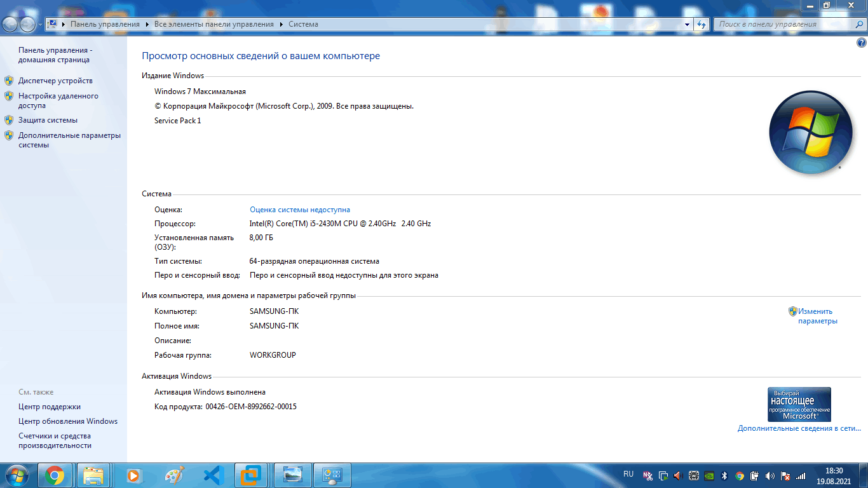Open the NVIDIA tray icon
This screenshot has height=488, width=868.
[x=709, y=475]
